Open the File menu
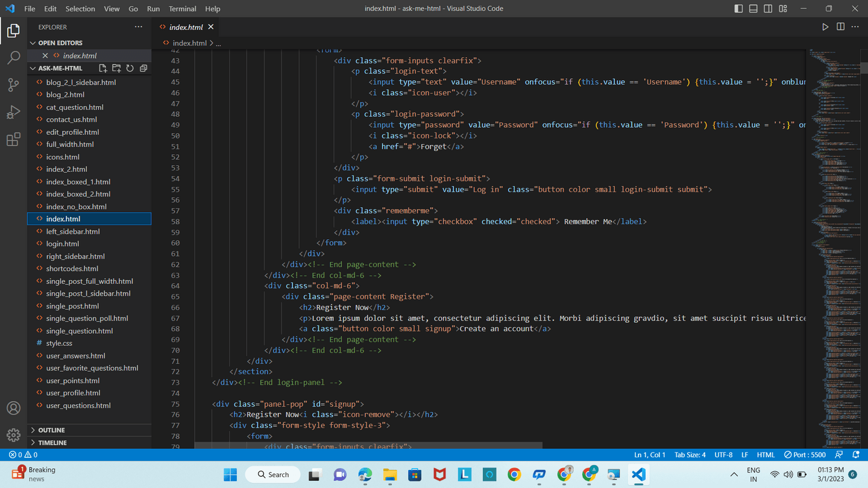 (x=30, y=8)
